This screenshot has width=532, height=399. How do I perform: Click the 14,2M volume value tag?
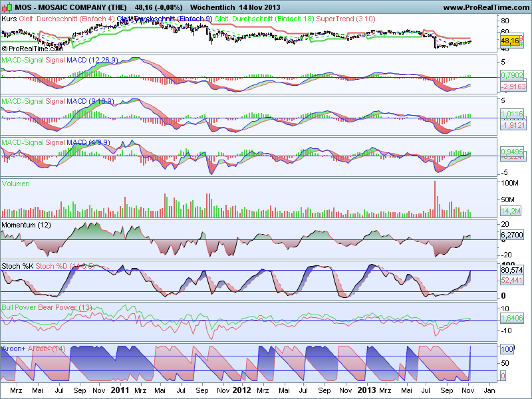[511, 211]
